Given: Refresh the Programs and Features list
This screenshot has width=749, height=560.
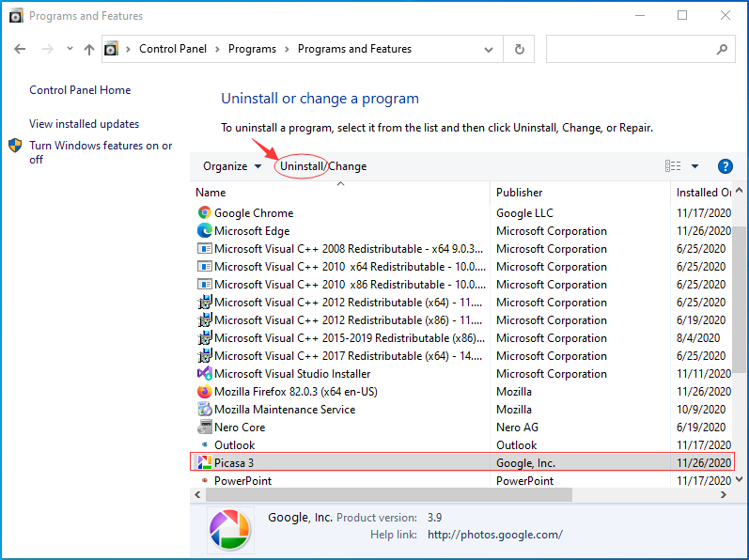Looking at the screenshot, I should tap(520, 49).
